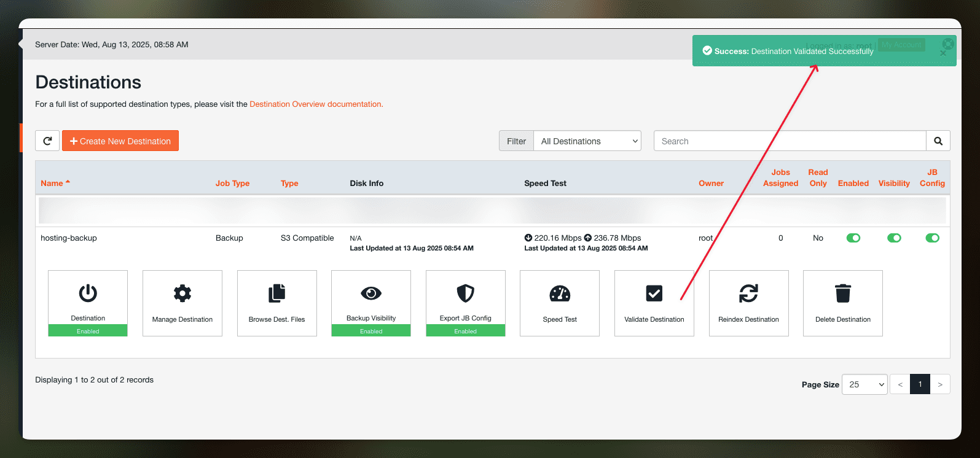Screen dimensions: 980x458
Task: Click into the Search input field
Action: 790,141
